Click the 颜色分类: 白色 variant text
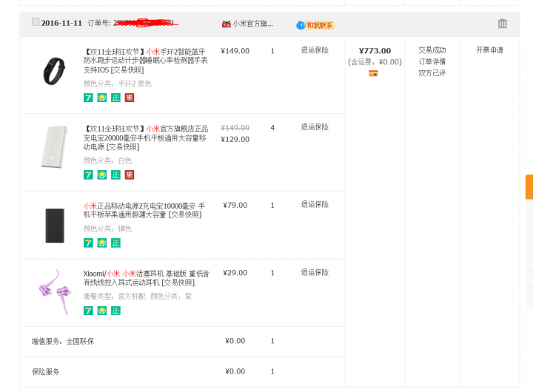 tap(107, 160)
